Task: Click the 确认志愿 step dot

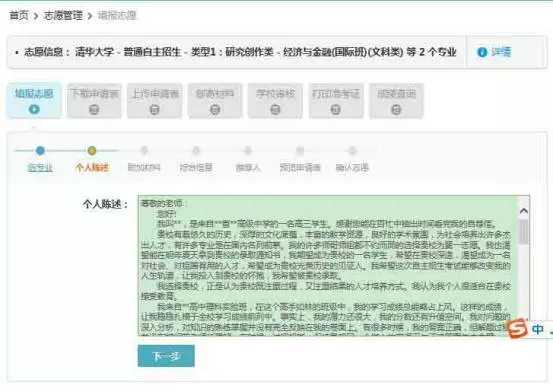Action: click(352, 151)
